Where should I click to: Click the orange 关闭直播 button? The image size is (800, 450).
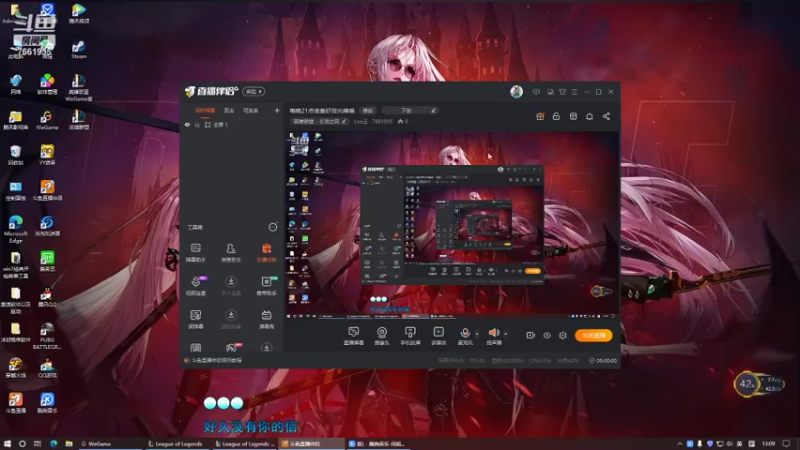pyautogui.click(x=593, y=335)
